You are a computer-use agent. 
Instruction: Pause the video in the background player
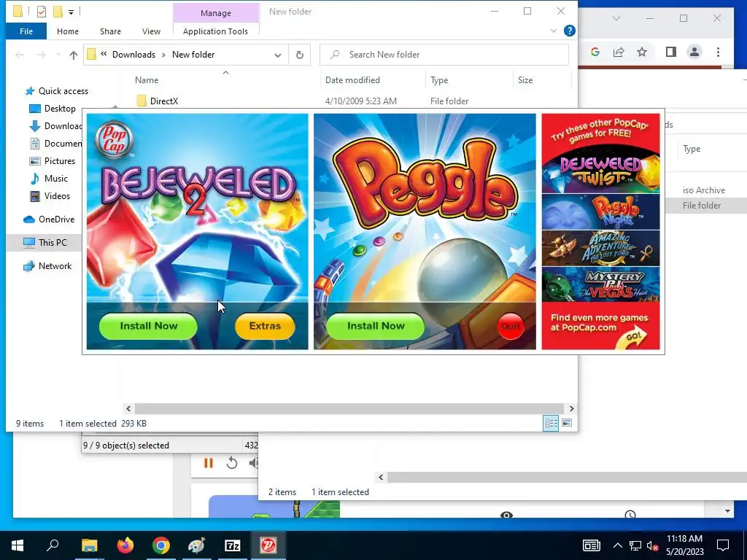pyautogui.click(x=208, y=463)
